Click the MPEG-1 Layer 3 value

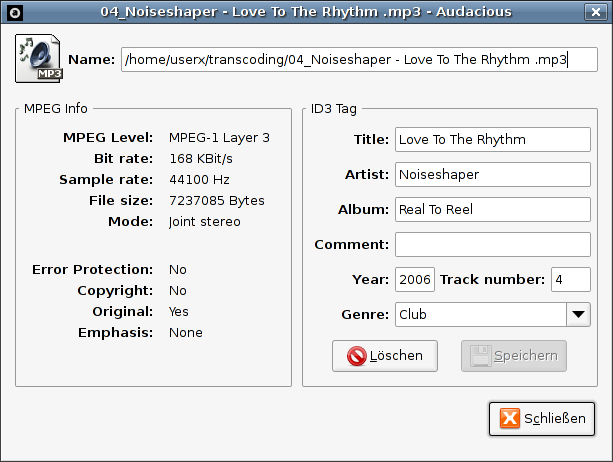point(219,138)
